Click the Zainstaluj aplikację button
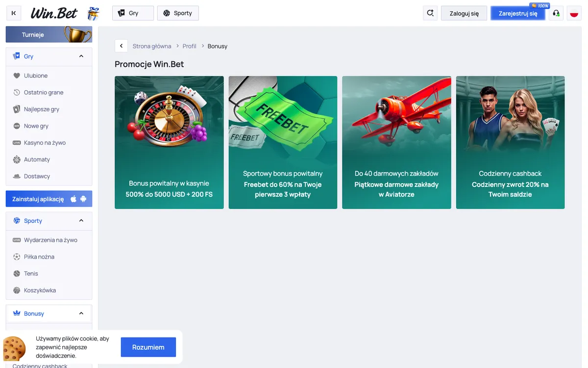 (x=49, y=199)
